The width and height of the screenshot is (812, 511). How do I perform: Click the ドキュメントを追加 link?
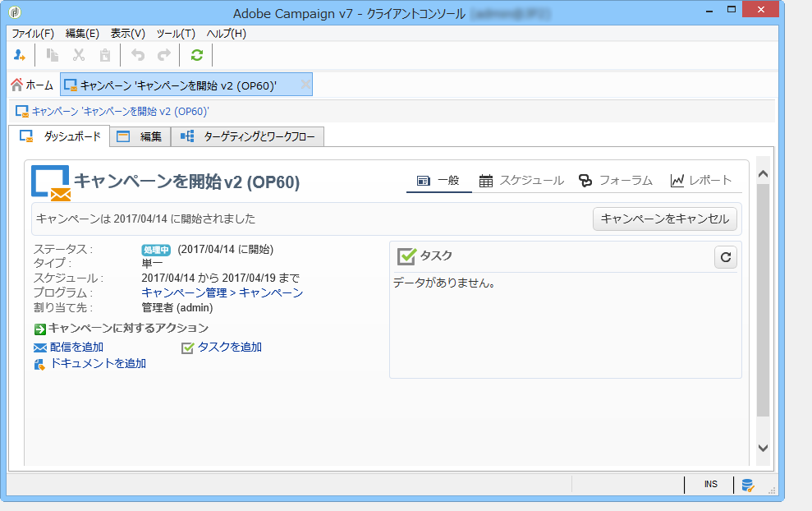pos(98,364)
